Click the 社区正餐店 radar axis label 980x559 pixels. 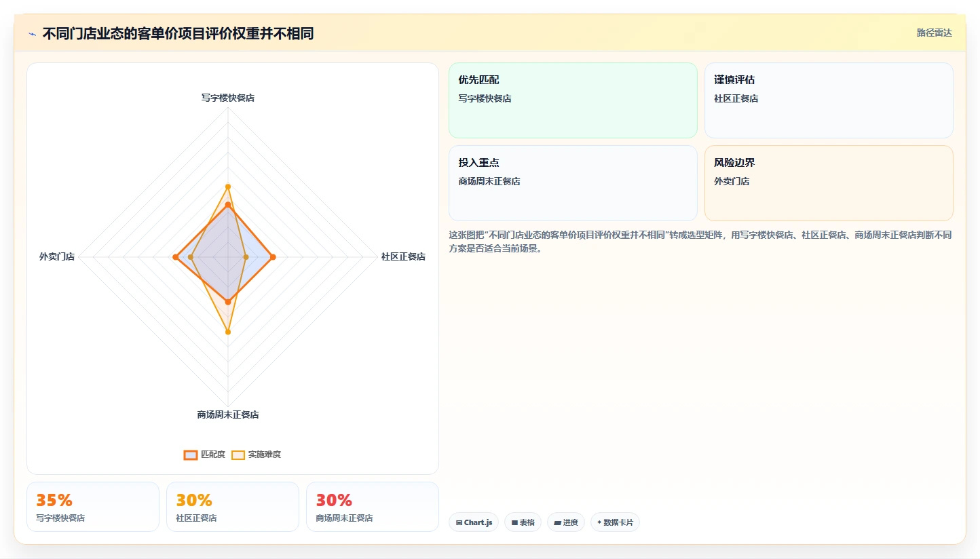[403, 256]
